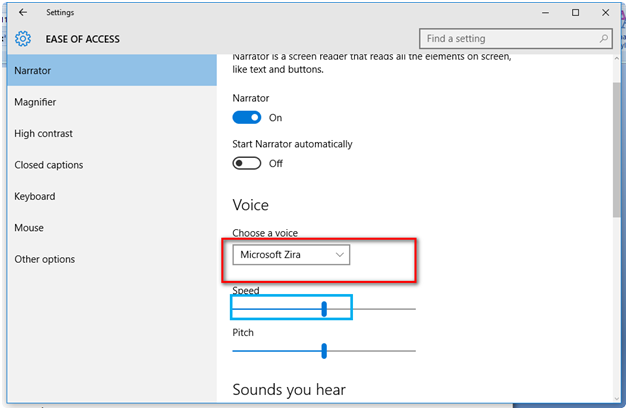Click the Pitch slider handle
The height and width of the screenshot is (410, 628).
pos(324,350)
